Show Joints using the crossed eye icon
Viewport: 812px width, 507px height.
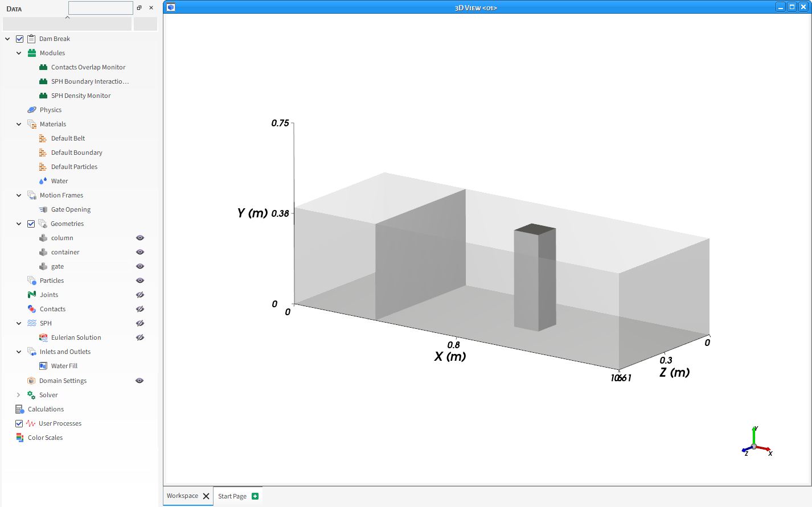pos(140,295)
